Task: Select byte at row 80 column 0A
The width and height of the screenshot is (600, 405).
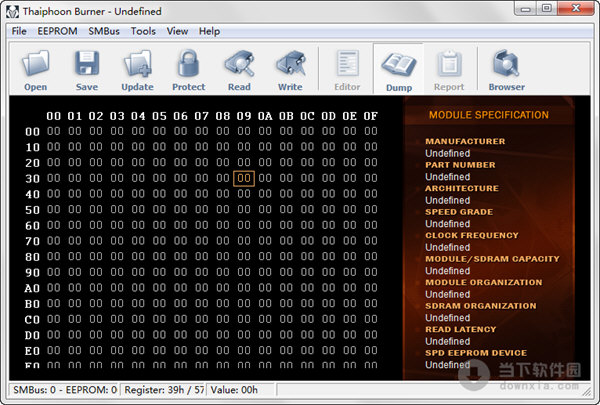Action: click(x=265, y=256)
